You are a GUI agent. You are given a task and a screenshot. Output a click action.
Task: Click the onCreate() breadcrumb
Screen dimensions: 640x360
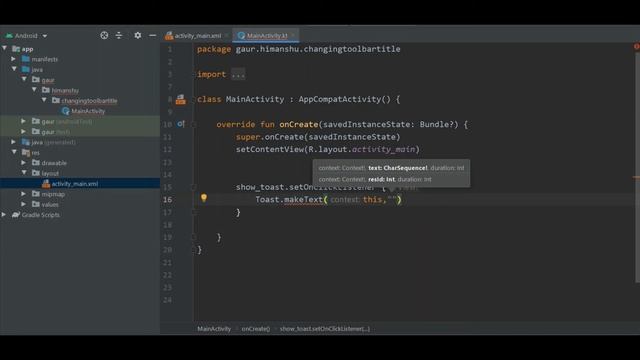pos(256,329)
